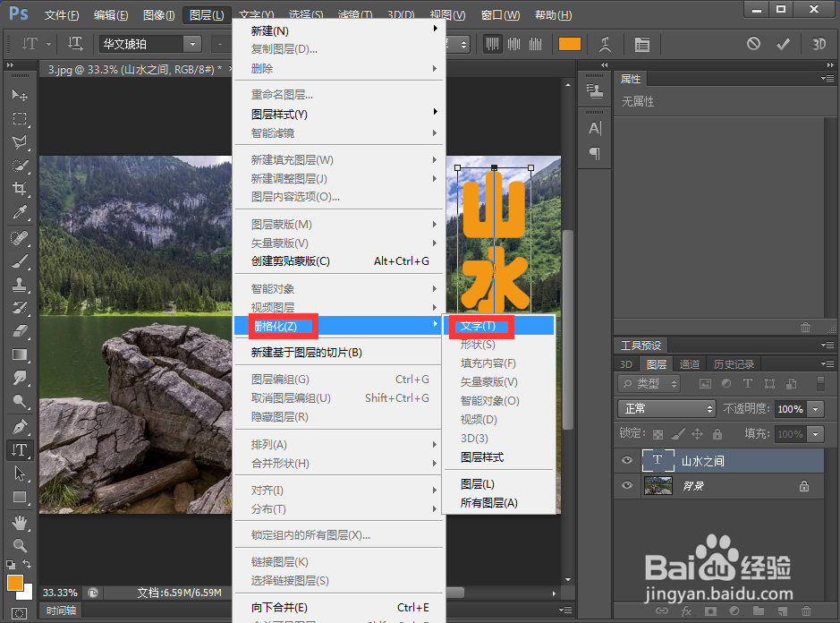Switch to the 历史记录 tab
Viewport: 840px width, 623px height.
[734, 364]
